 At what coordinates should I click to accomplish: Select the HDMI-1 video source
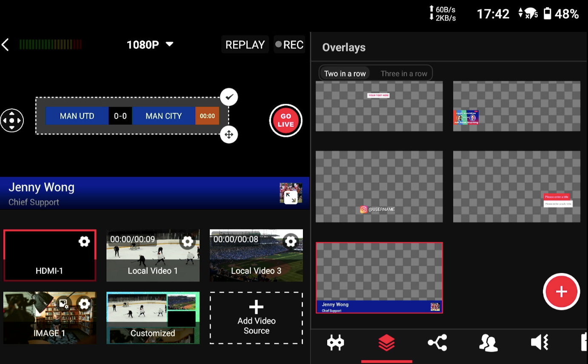(x=50, y=256)
